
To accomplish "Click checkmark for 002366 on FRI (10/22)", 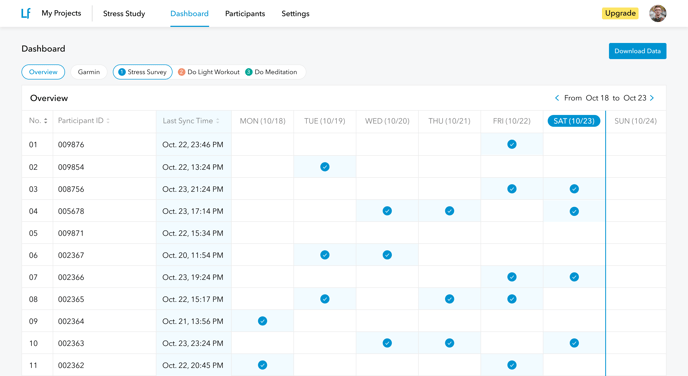I will point(512,277).
